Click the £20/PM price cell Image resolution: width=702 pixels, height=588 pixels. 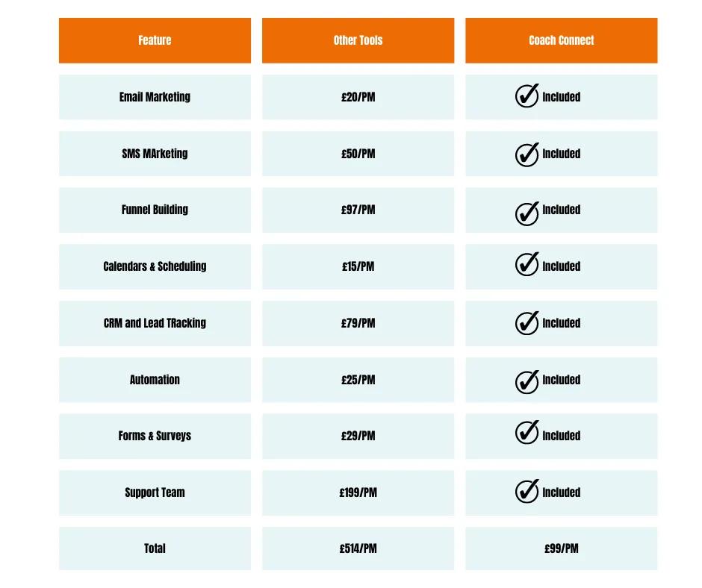coord(358,97)
